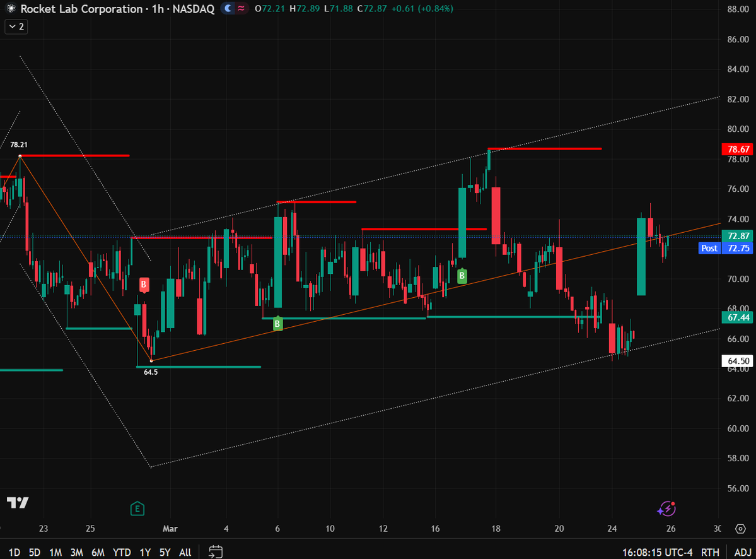Click the post-market moon session icon

click(228, 9)
